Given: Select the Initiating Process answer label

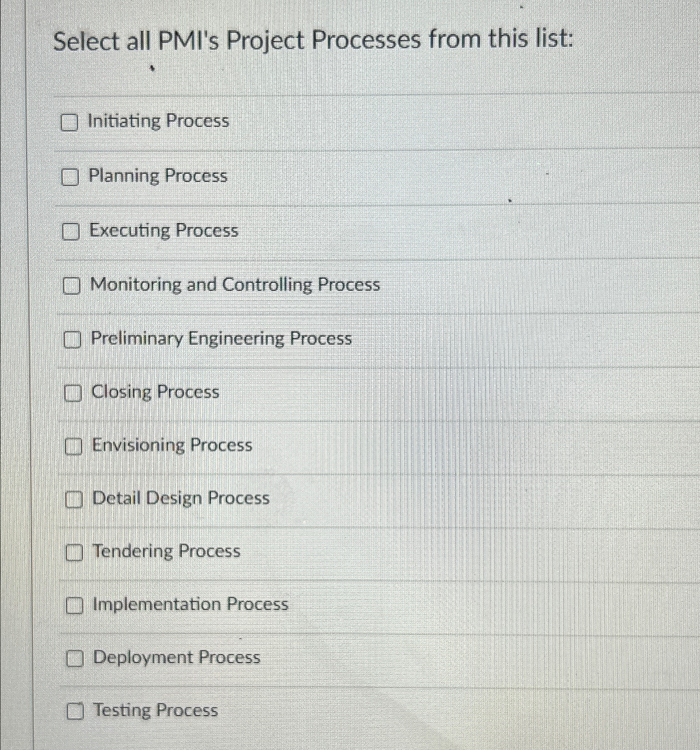Looking at the screenshot, I should coord(158,121).
